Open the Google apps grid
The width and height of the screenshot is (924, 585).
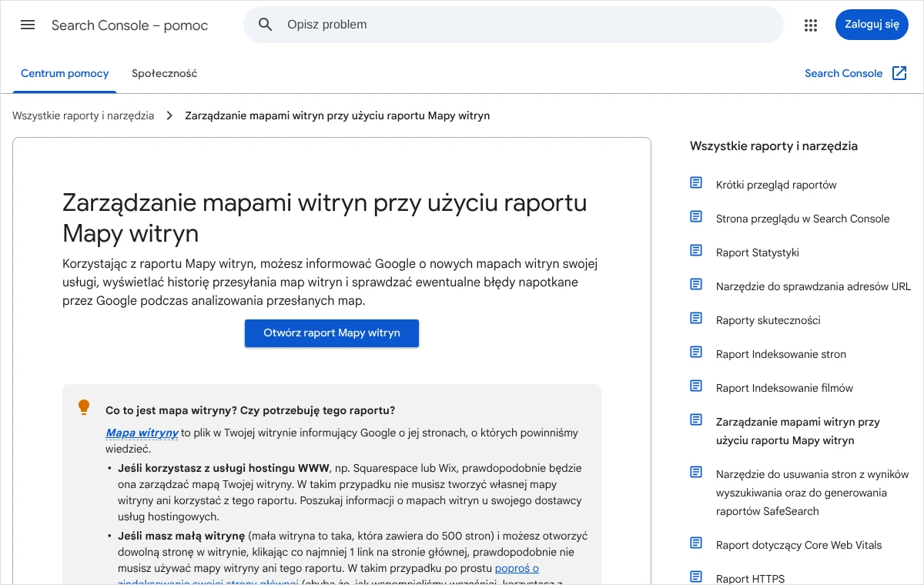pos(810,25)
